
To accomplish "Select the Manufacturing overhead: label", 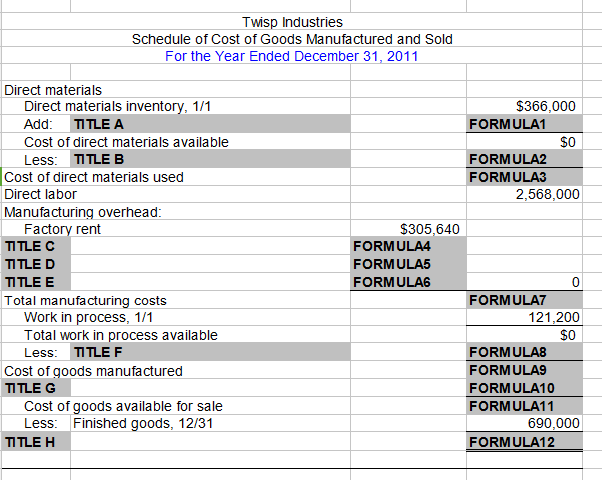I will coord(83,212).
